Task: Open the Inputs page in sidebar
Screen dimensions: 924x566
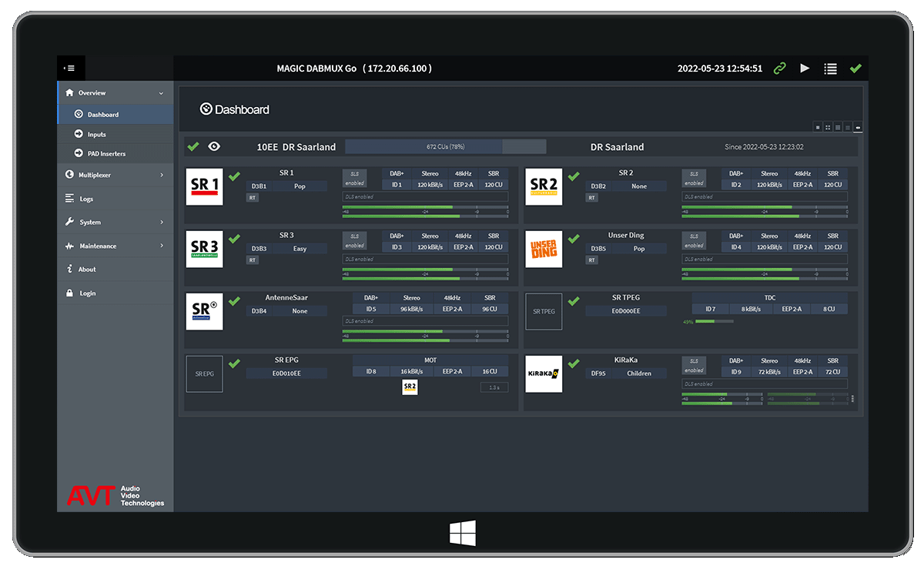Action: coord(96,134)
